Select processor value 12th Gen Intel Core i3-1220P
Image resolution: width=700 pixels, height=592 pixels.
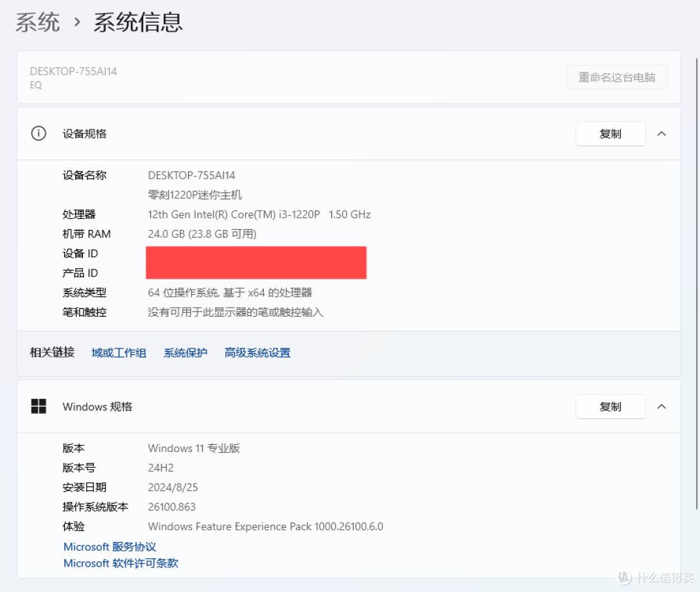pyautogui.click(x=259, y=214)
